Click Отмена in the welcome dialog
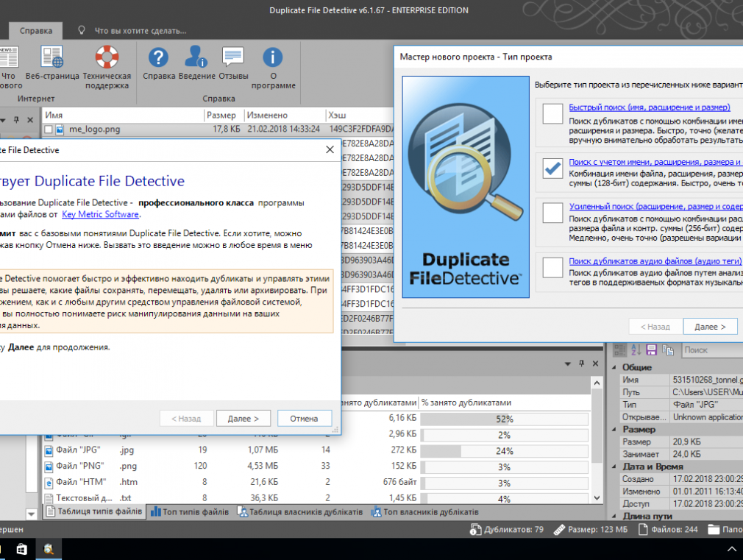The width and height of the screenshot is (743, 560). click(x=304, y=419)
